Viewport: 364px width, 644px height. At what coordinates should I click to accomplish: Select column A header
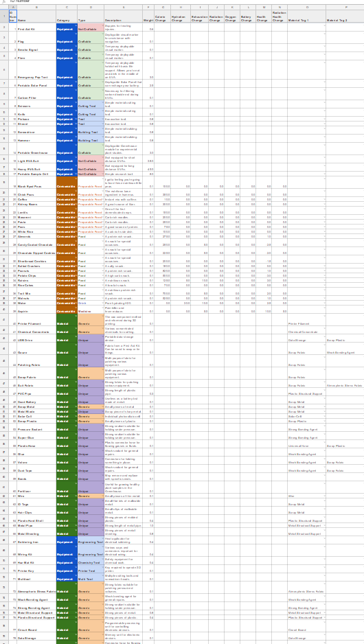(x=12, y=7)
